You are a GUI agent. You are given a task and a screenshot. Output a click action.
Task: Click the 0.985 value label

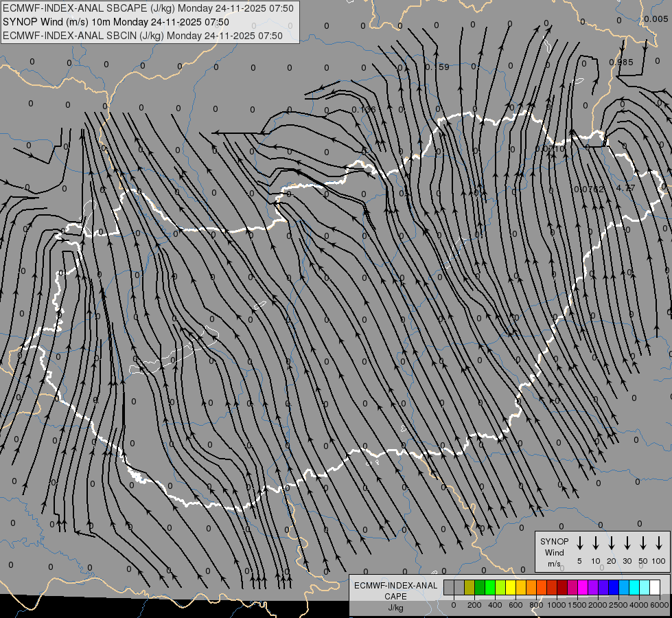[x=621, y=62]
